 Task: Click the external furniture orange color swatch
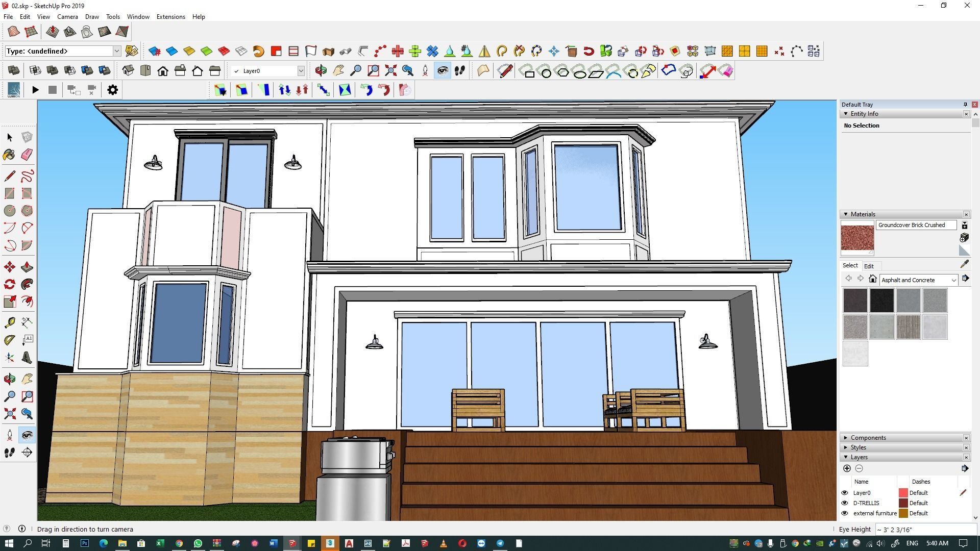pyautogui.click(x=903, y=513)
